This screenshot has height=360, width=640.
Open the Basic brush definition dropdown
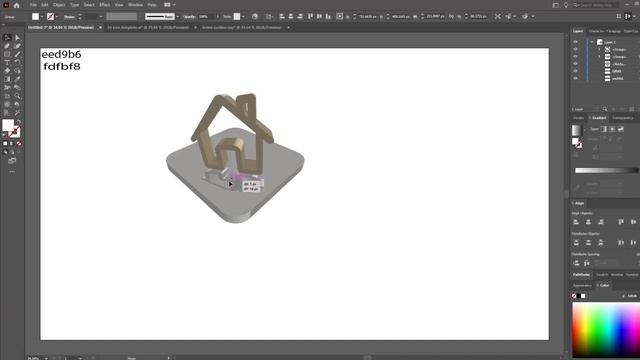(x=178, y=17)
